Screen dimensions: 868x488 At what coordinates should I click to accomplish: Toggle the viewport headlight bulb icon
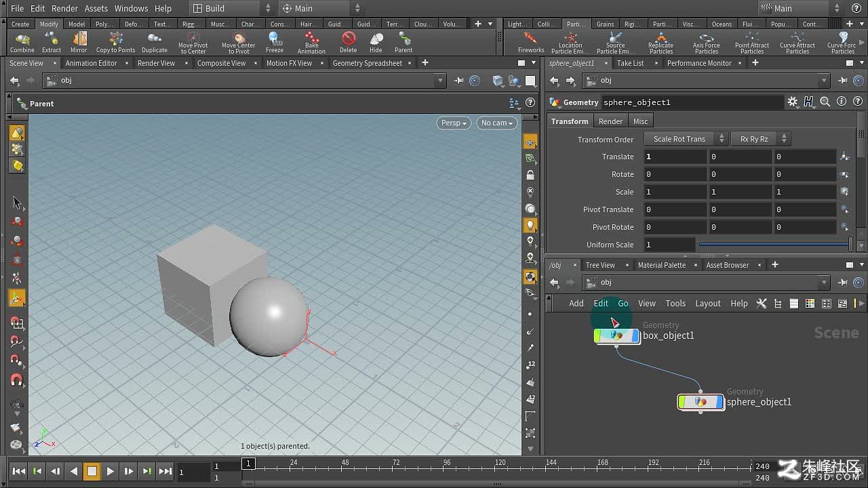point(530,225)
